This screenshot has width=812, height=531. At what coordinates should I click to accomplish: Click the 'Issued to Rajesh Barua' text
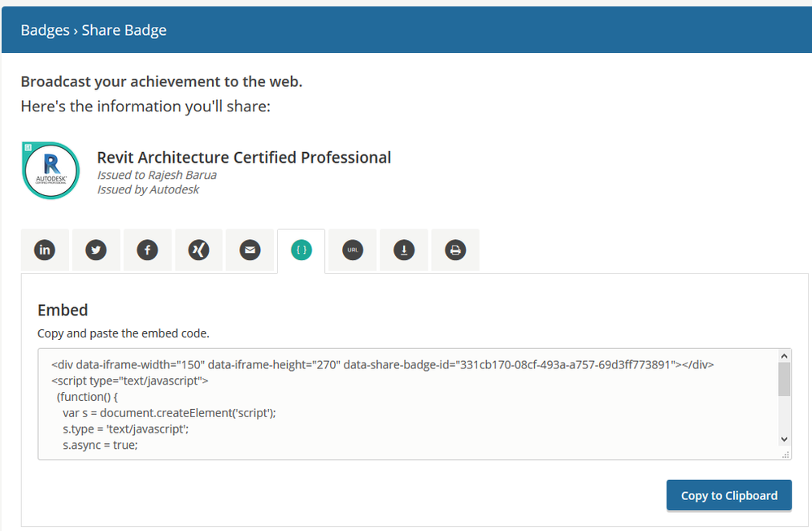coord(157,175)
